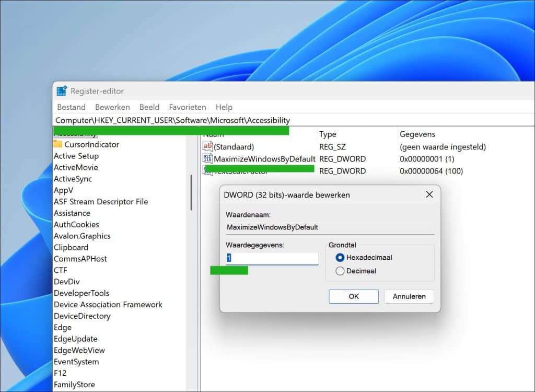The width and height of the screenshot is (535, 392).
Task: Click the REG_DWORD cell of MaximizeWindowsByDefault
Action: [x=342, y=159]
